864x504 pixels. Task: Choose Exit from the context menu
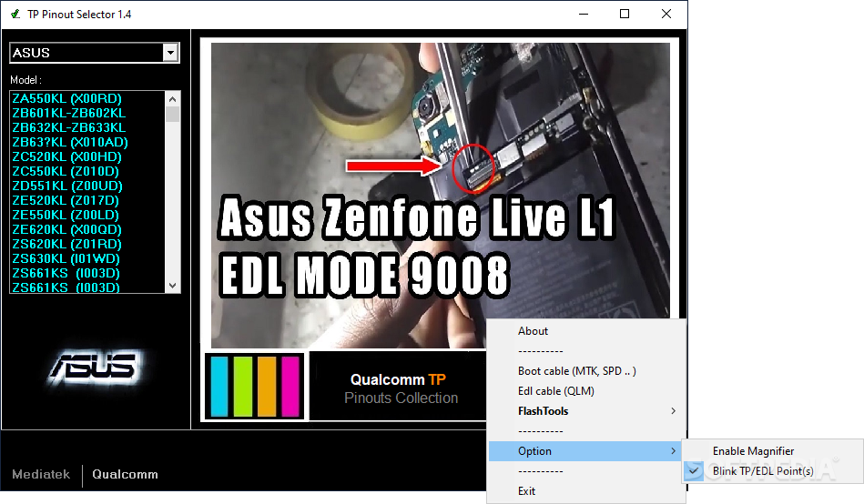tap(587, 490)
